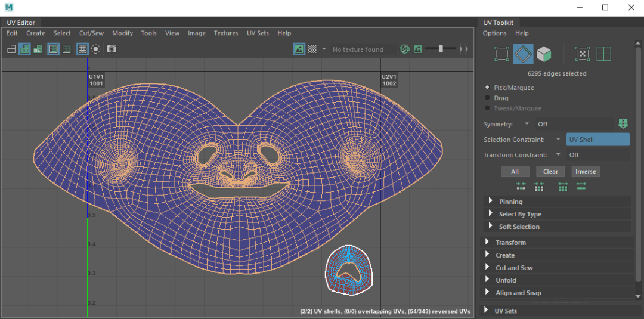Click the RGB channels display icon
The height and width of the screenshot is (319, 644).
404,49
